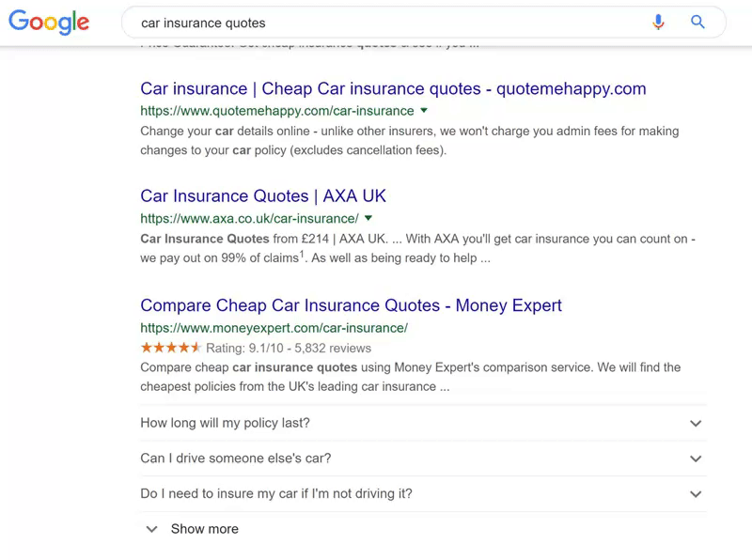Image resolution: width=752 pixels, height=560 pixels.
Task: Click the Google logo
Action: click(x=49, y=23)
